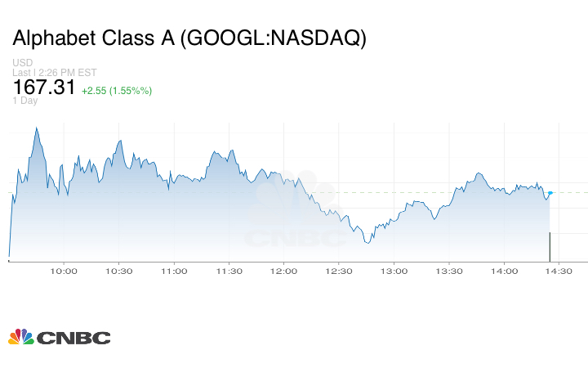Click the 11:30 time axis label
Screen dimensions: 588x368
(x=229, y=272)
